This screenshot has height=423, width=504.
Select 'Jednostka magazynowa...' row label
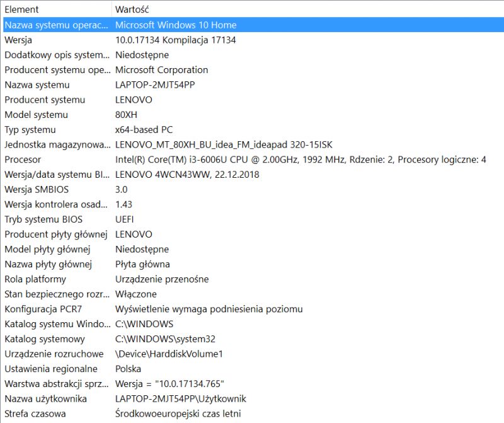pos(57,145)
